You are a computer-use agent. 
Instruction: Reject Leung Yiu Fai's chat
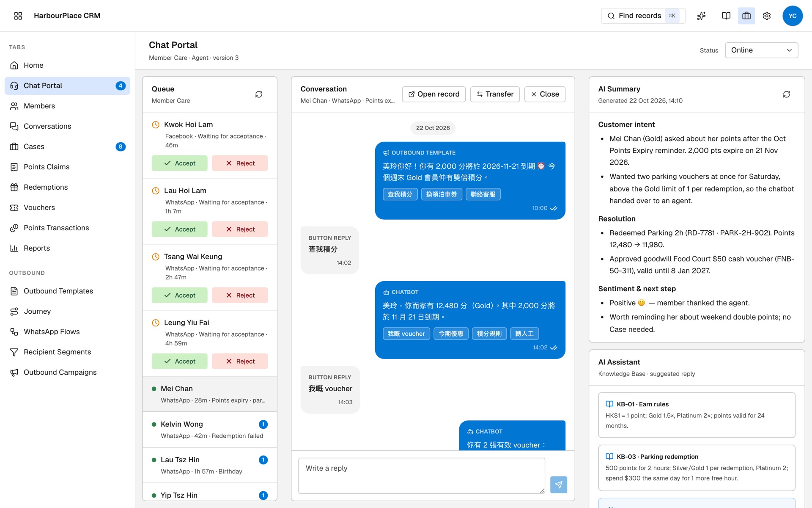point(240,361)
